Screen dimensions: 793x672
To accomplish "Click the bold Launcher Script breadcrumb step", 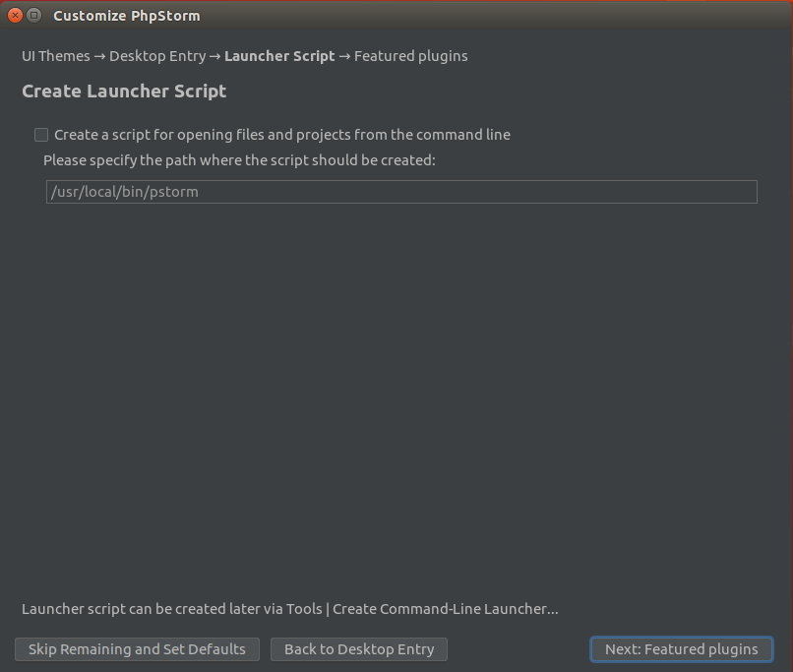I will coord(279,56).
